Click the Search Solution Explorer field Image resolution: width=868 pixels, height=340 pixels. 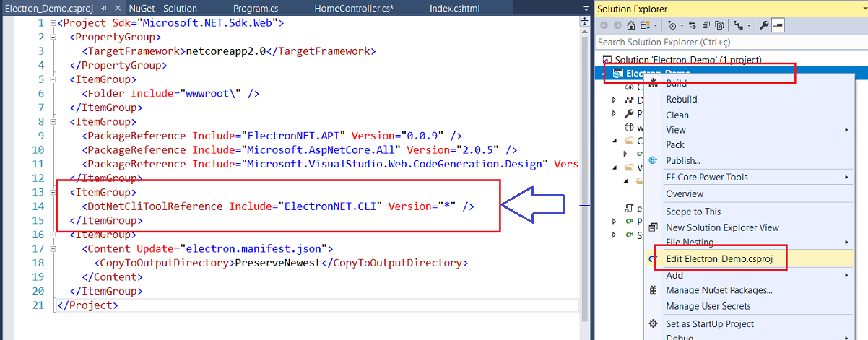732,43
